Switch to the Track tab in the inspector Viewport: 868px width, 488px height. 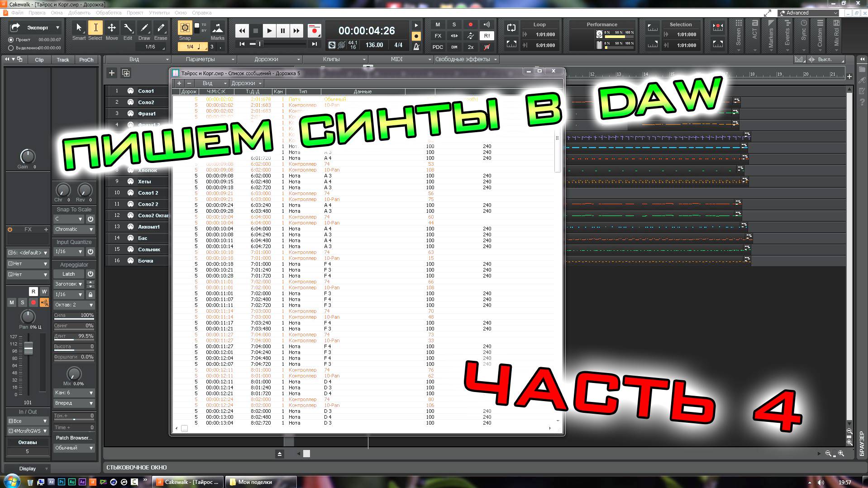point(63,59)
